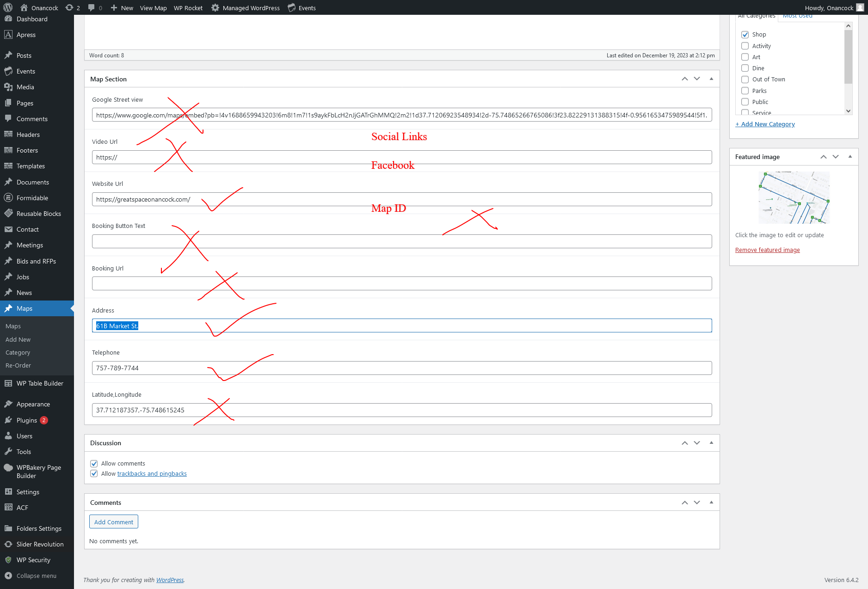Switch to Most Used categories tab
This screenshot has height=589, width=868.
click(798, 16)
